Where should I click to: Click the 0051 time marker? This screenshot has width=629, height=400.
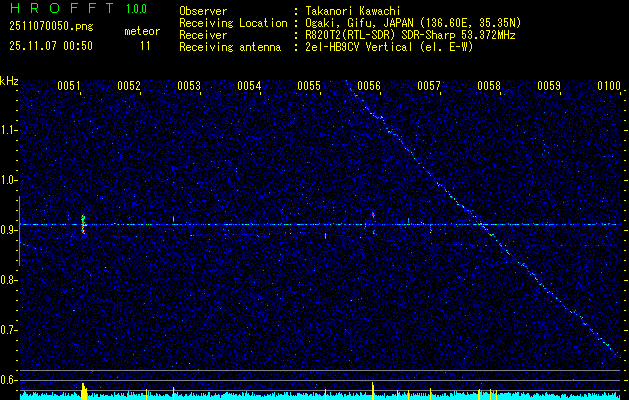(69, 87)
